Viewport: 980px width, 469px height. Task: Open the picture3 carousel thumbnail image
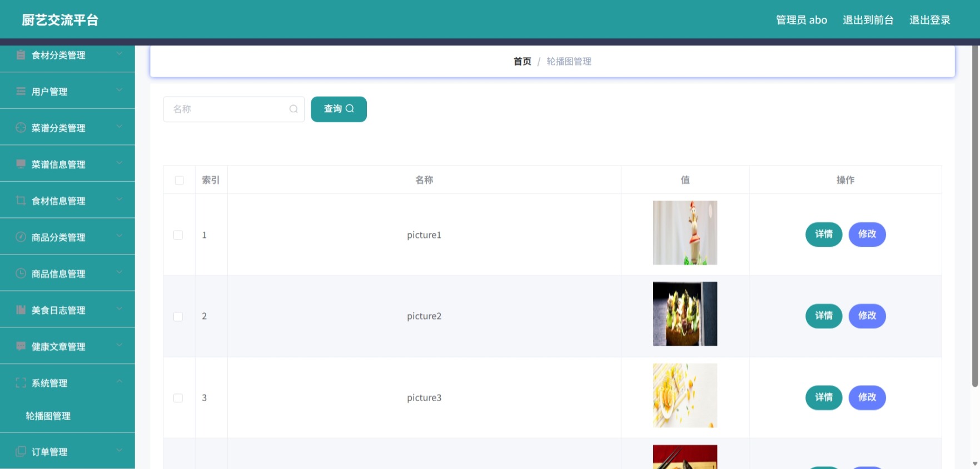point(685,396)
